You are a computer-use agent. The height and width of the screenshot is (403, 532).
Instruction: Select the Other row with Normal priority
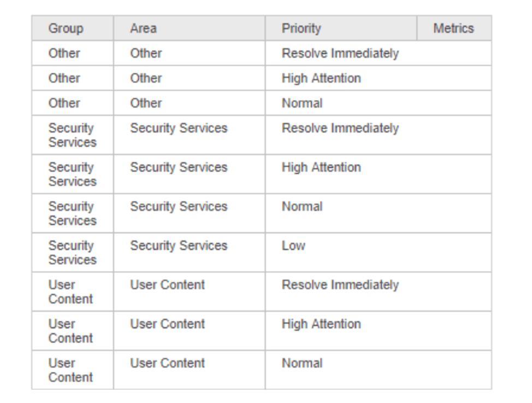click(x=262, y=103)
